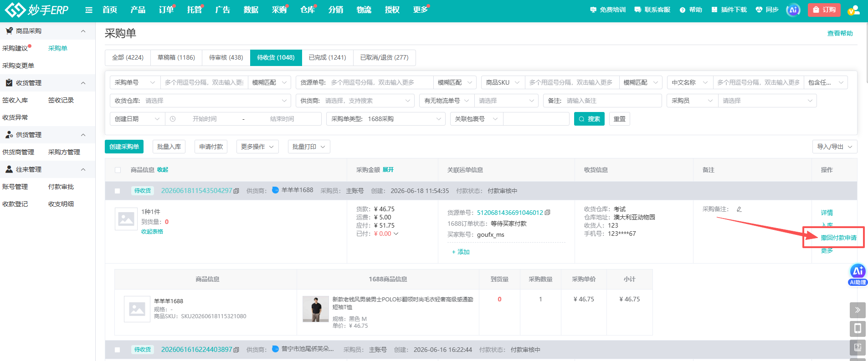Copy purchase order number 2026061616224403897

coord(236,350)
